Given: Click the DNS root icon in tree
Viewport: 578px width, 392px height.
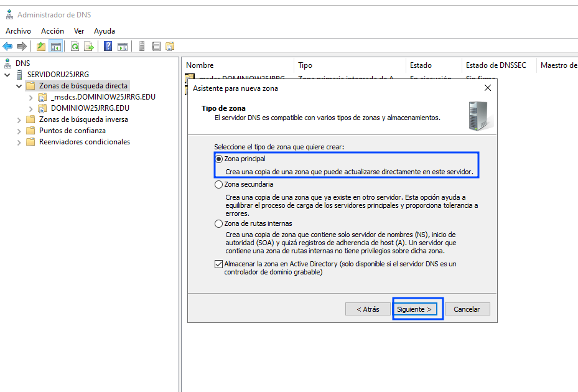Looking at the screenshot, I should (7, 63).
